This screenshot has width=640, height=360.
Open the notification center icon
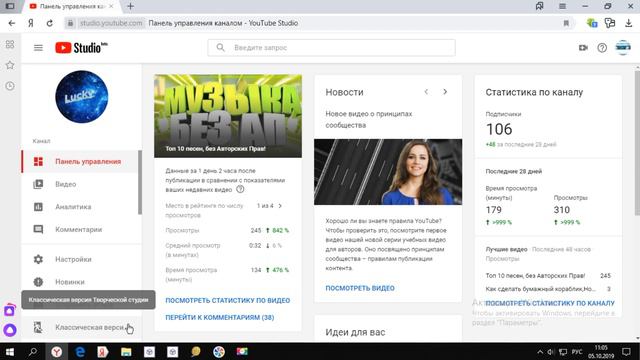627,351
